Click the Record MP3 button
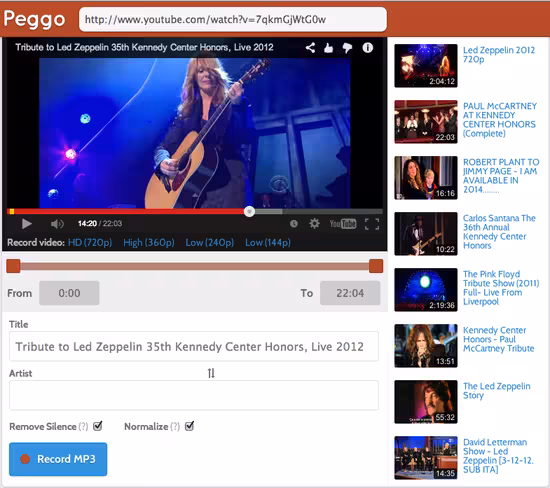The width and height of the screenshot is (550, 488). [x=58, y=459]
